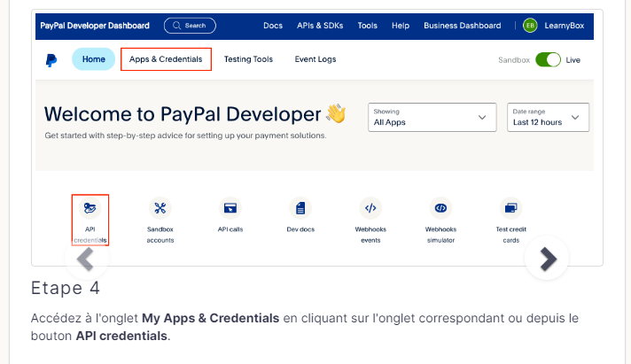Switch to Apps & Credentials tab
This screenshot has height=364, width=631.
pyautogui.click(x=166, y=59)
